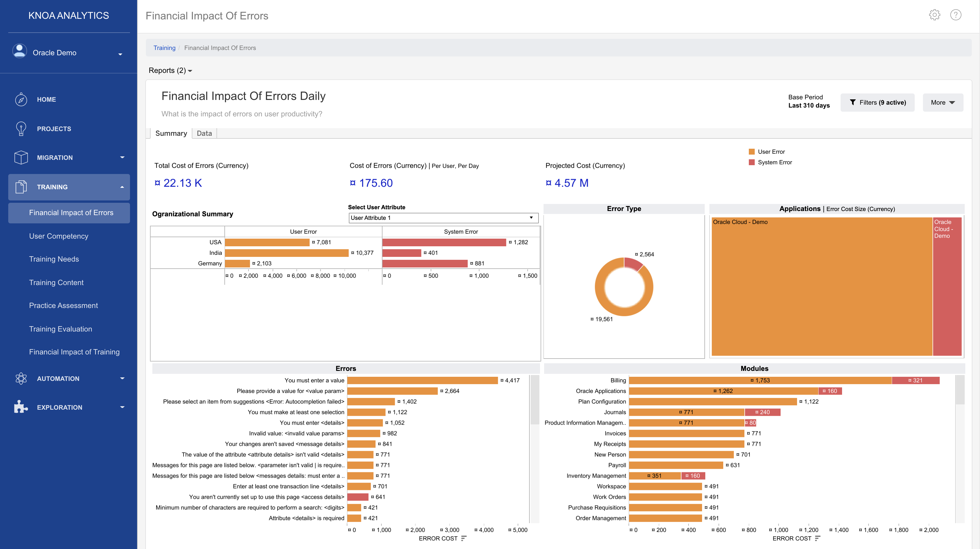Click the Home compass icon

21,100
